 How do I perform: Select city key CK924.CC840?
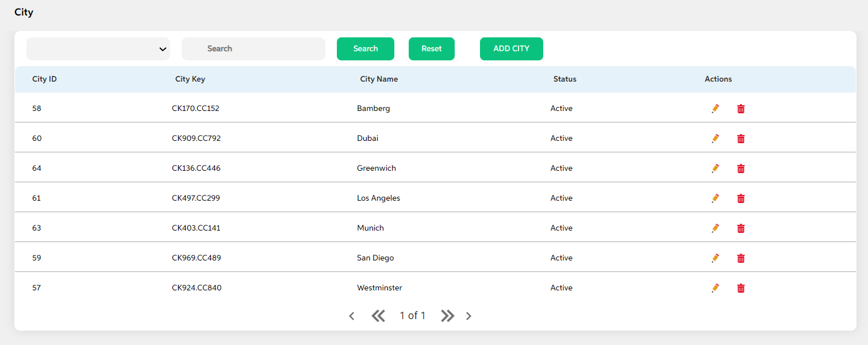197,288
